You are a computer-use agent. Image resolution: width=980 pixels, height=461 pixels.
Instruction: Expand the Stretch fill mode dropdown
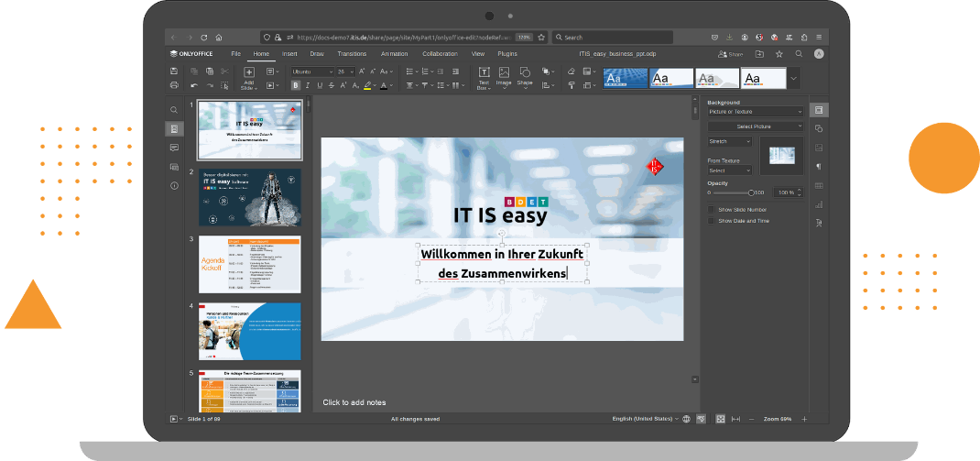(730, 142)
